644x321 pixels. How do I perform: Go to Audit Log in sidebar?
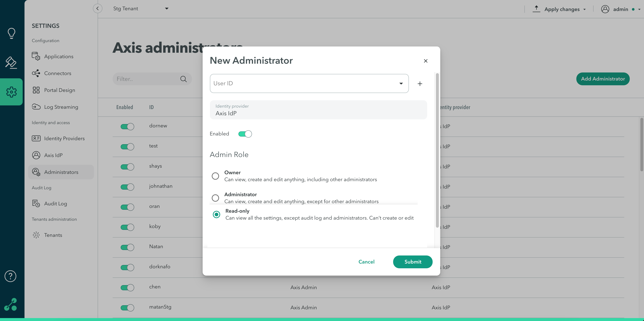point(56,204)
